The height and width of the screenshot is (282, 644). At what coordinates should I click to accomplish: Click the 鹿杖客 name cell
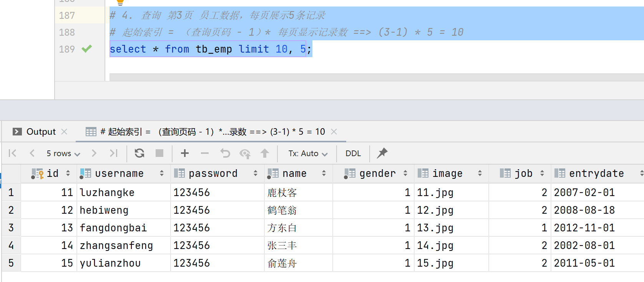pos(299,192)
